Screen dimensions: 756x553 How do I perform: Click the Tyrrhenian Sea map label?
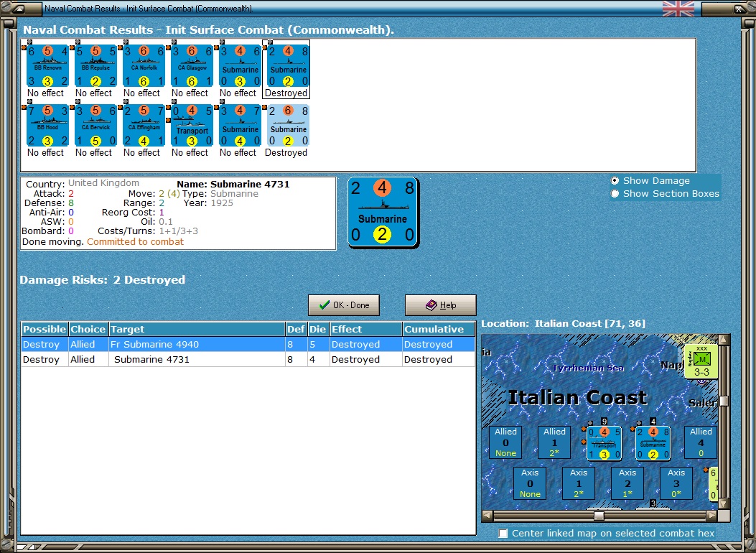pos(588,368)
